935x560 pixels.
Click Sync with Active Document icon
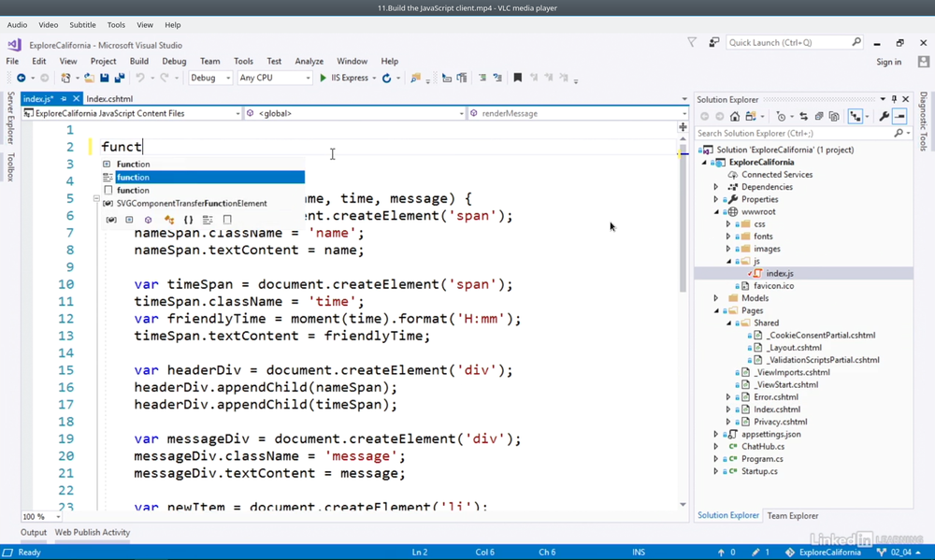(804, 116)
